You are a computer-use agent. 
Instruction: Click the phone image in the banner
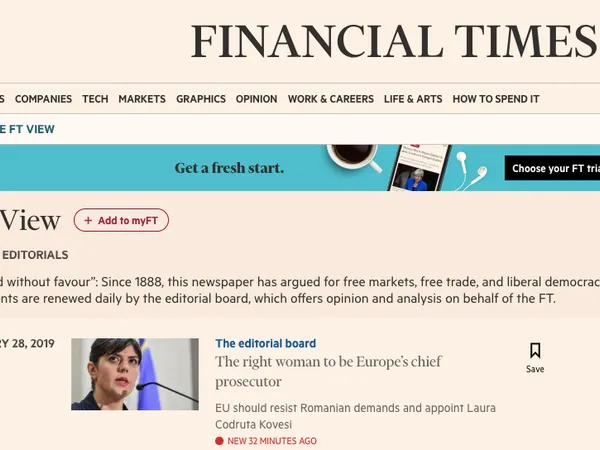tap(418, 169)
